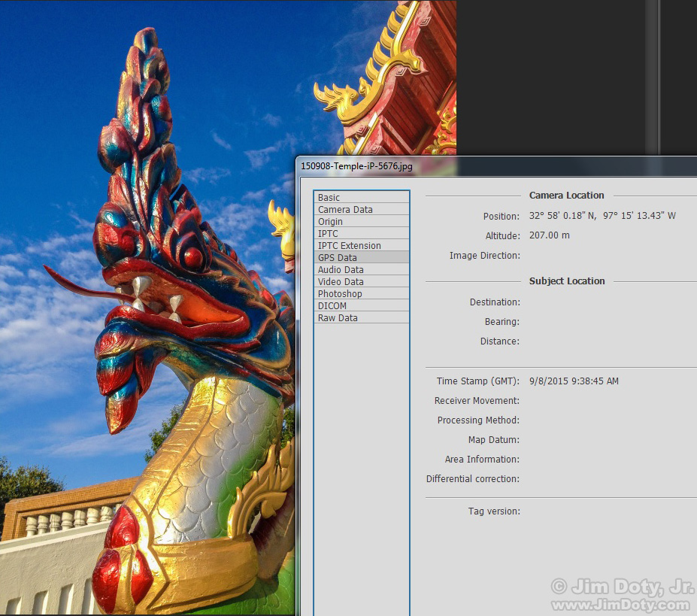This screenshot has width=697, height=616.
Task: Click the Map Datum label
Action: (x=494, y=439)
